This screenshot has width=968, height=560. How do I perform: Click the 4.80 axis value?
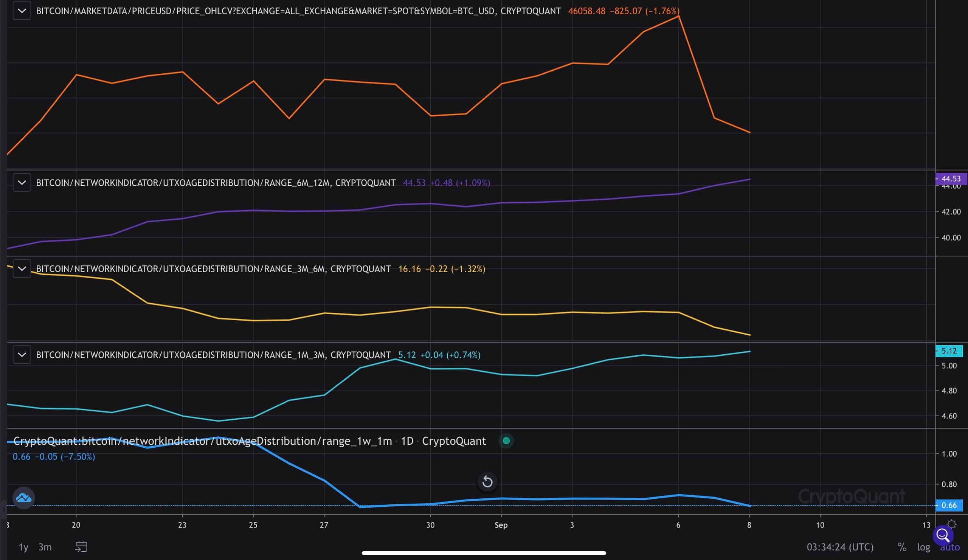(949, 391)
